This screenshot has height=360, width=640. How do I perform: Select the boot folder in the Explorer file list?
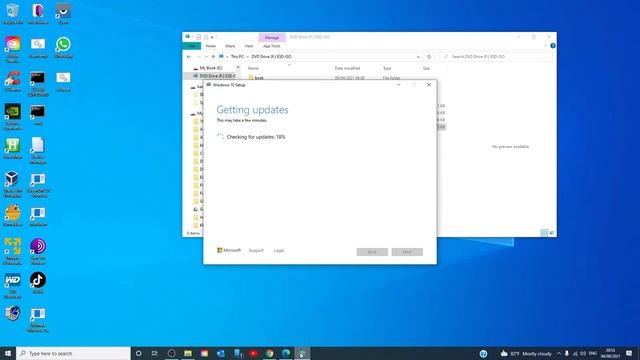(x=259, y=78)
